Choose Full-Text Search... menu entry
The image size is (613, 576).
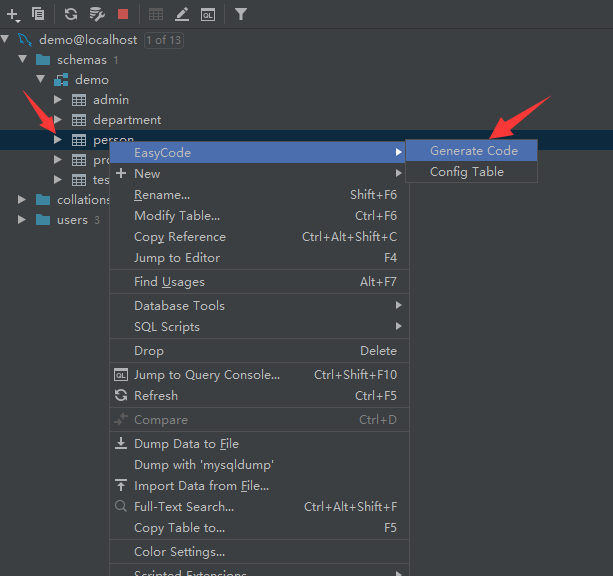[x=259, y=507]
